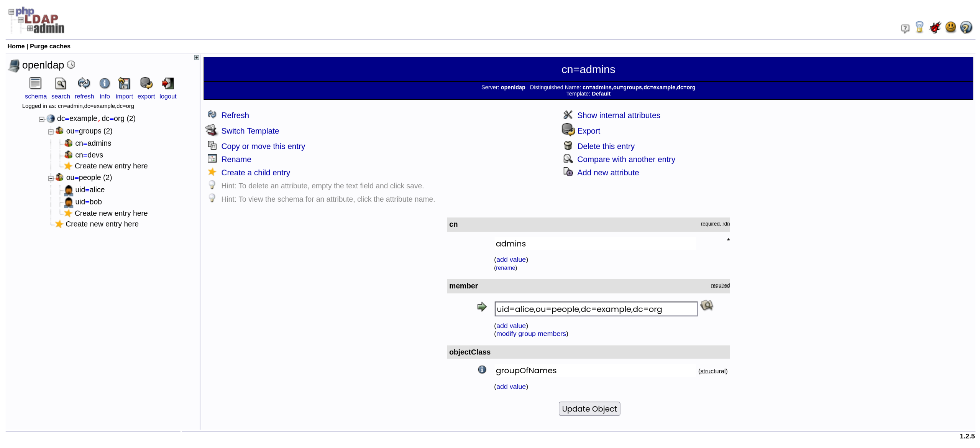Click the bug report icon in header
The image size is (980, 448).
point(935,27)
